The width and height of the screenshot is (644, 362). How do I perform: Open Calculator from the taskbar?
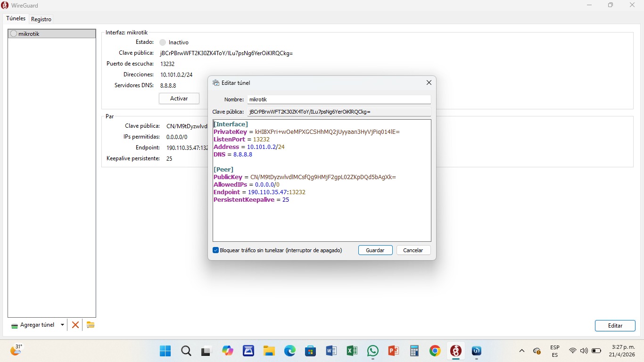click(x=414, y=351)
